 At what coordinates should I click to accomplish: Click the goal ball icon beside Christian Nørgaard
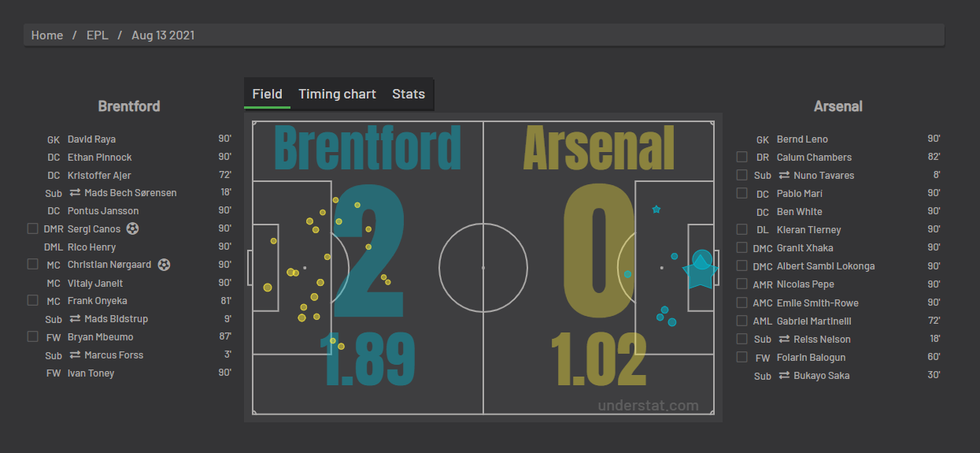164,265
